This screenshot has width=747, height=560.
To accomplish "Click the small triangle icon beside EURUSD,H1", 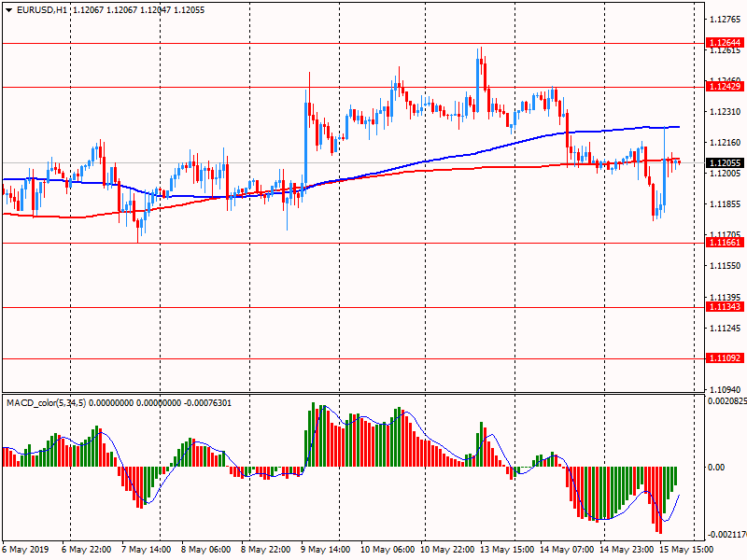I will 8,9.
